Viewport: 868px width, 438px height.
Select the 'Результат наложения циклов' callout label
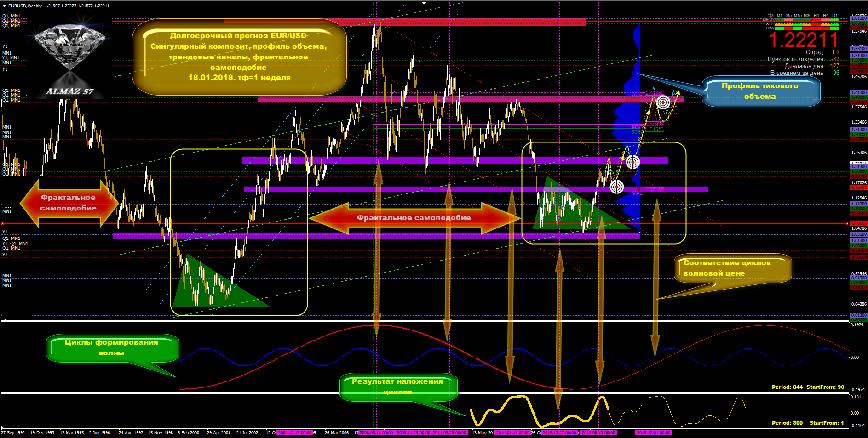pos(397,387)
